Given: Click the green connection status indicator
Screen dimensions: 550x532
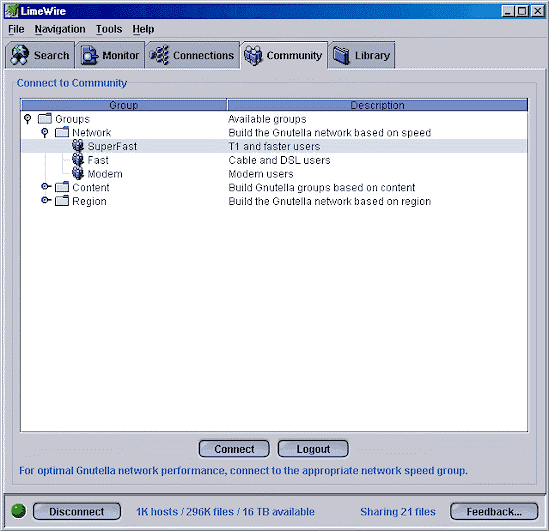Looking at the screenshot, I should [x=19, y=511].
